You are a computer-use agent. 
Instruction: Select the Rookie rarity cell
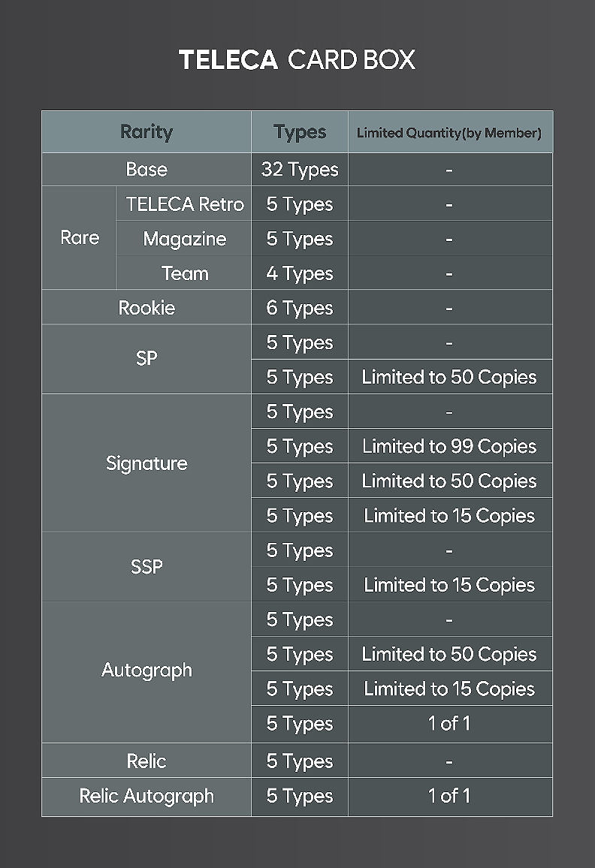click(146, 307)
